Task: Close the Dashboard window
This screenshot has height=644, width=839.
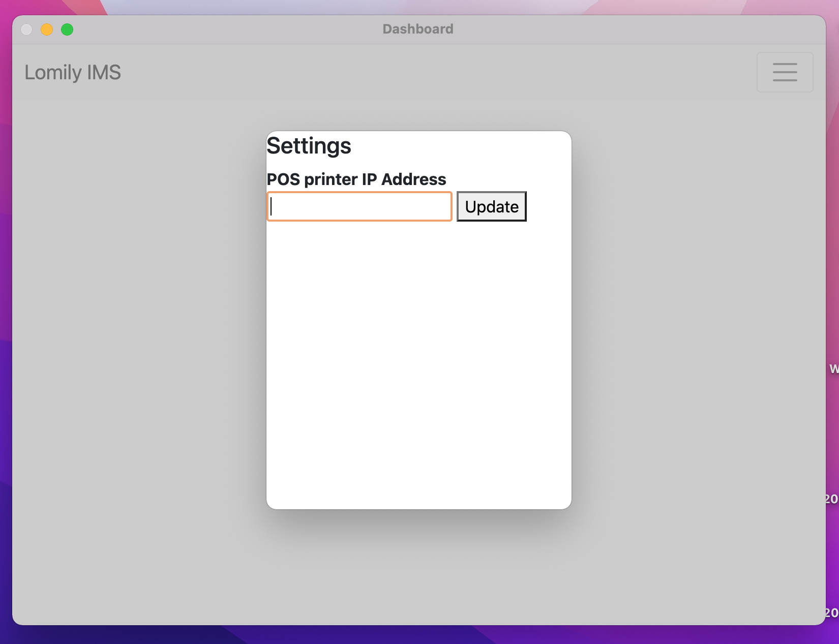Action: (26, 29)
